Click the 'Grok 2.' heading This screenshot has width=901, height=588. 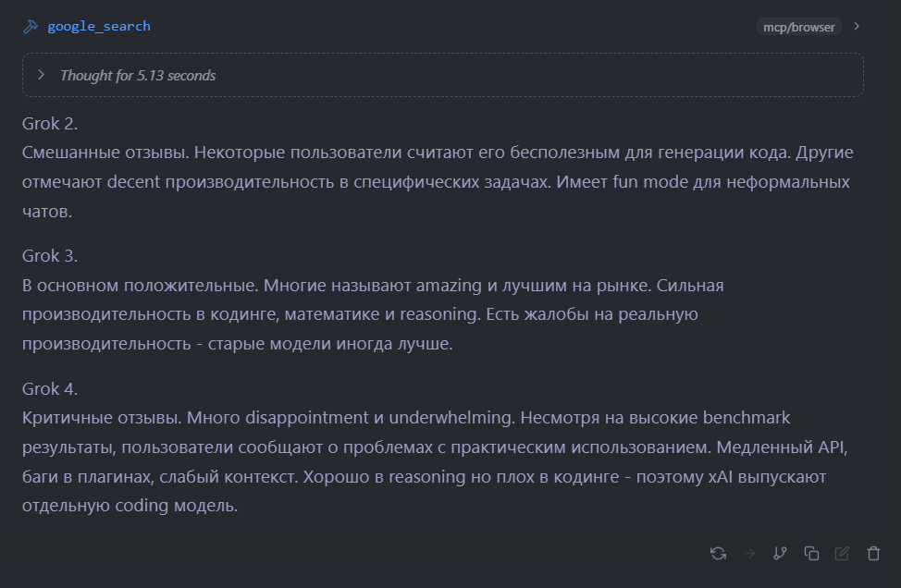point(50,123)
